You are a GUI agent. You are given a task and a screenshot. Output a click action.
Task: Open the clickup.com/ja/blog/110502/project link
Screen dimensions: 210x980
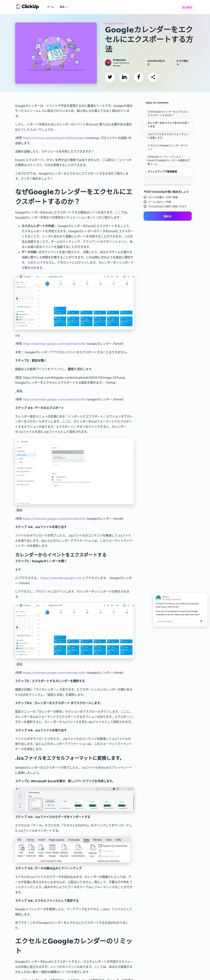click(x=54, y=138)
